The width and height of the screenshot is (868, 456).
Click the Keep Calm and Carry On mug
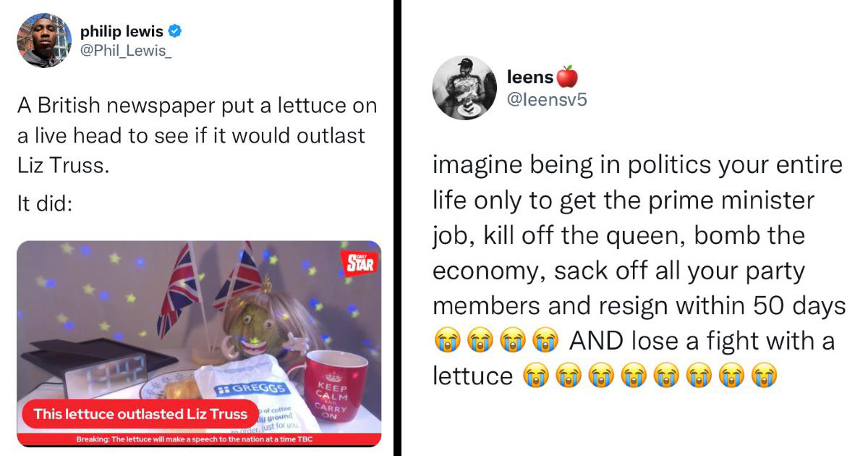[x=335, y=385]
